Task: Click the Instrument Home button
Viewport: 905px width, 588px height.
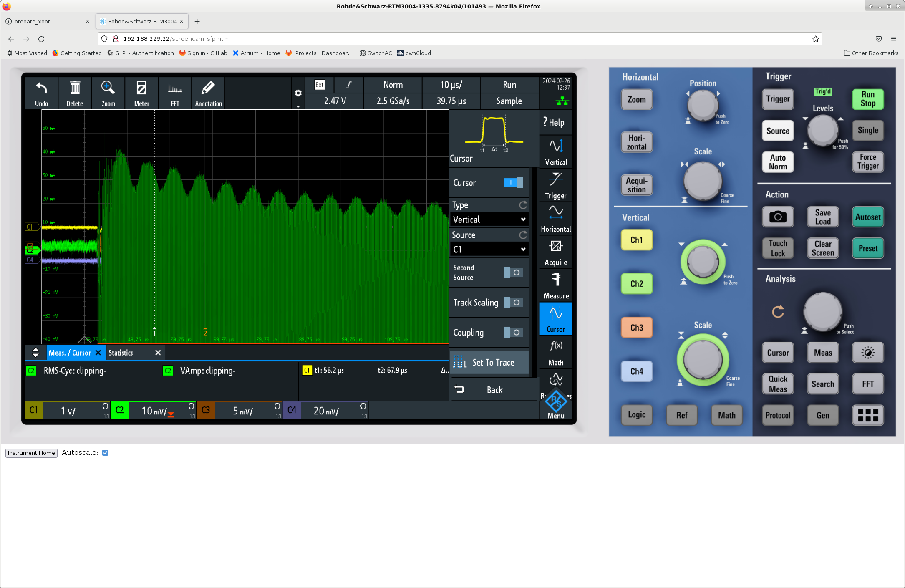Action: pos(31,453)
